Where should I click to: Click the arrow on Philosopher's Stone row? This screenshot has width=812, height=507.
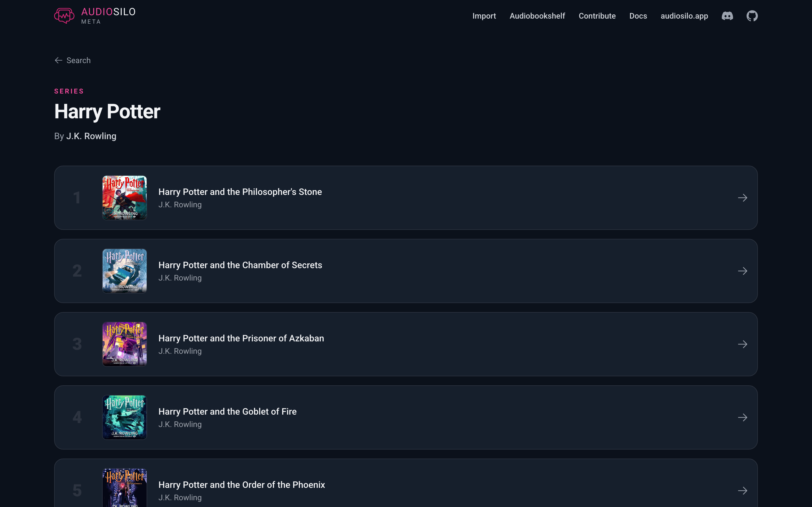(743, 198)
